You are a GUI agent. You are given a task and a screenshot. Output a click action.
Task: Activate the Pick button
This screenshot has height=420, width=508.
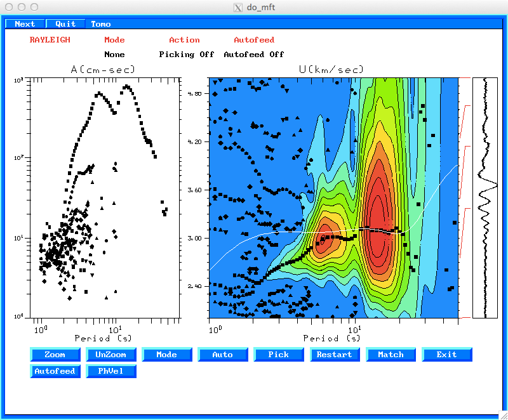(x=279, y=354)
